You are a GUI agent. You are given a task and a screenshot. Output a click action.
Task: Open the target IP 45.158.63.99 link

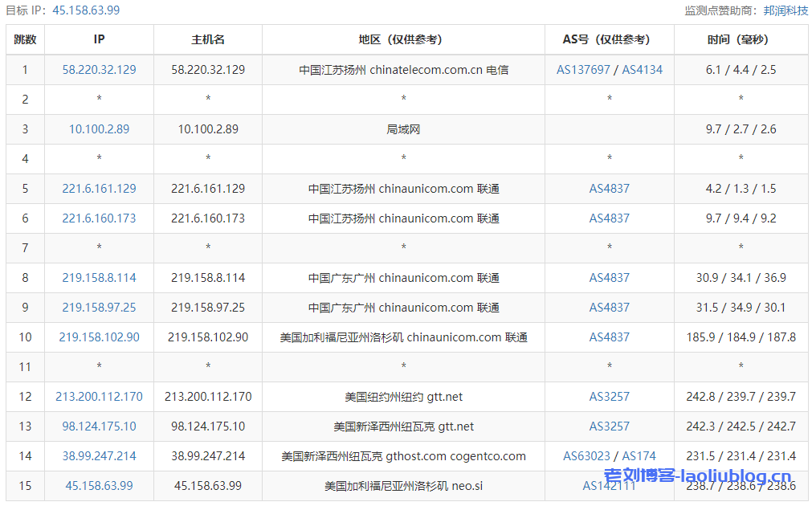(86, 10)
